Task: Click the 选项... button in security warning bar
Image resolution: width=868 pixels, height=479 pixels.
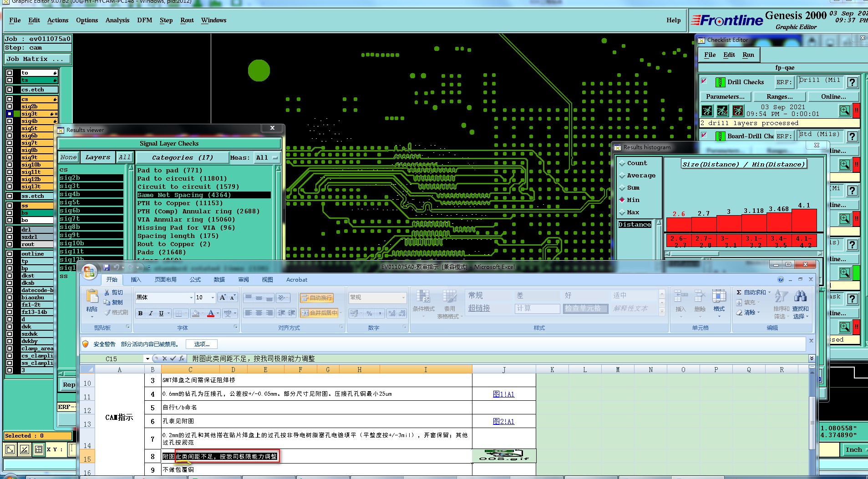Action: (x=202, y=344)
